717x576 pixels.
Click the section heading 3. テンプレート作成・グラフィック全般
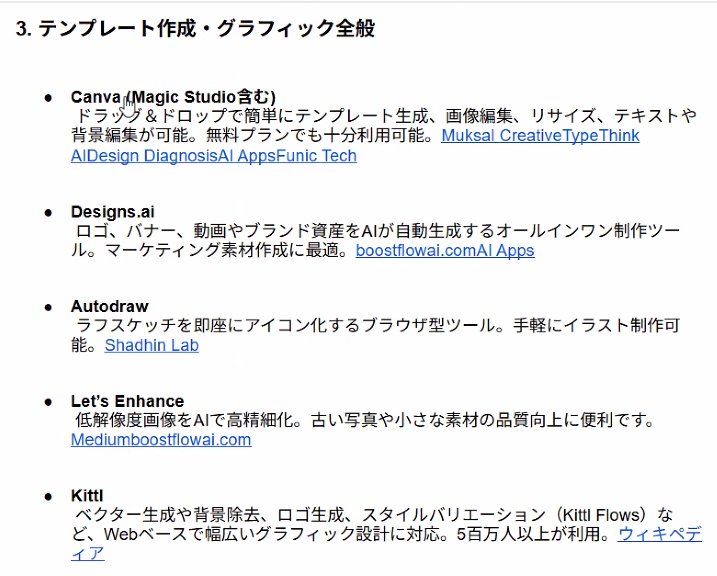tap(195, 28)
